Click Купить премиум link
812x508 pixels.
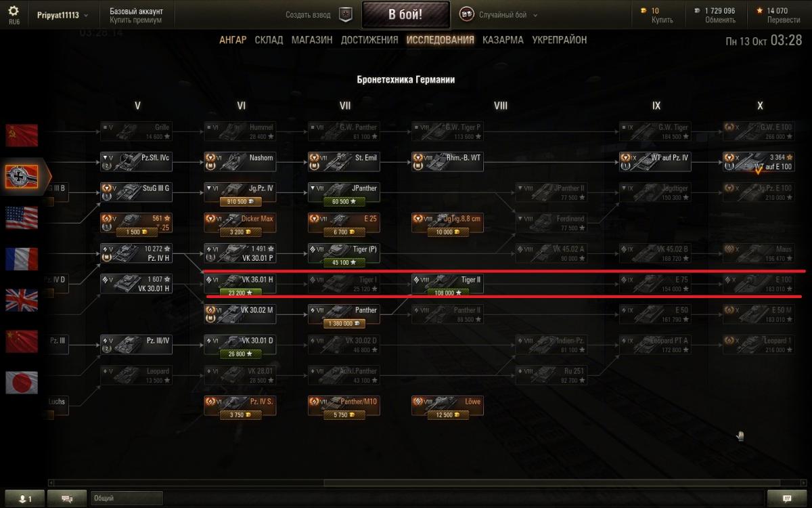tap(135, 20)
